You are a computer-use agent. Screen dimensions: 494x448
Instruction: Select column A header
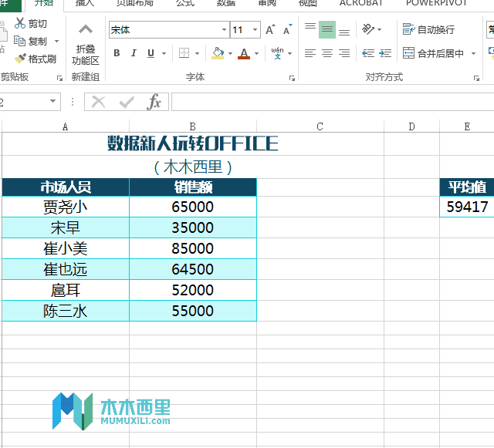point(65,126)
